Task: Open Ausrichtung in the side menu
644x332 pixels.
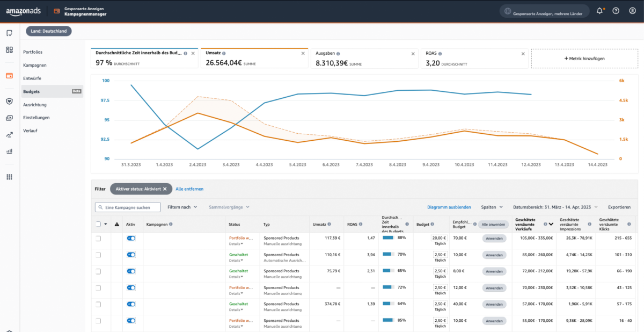Action: [34, 105]
